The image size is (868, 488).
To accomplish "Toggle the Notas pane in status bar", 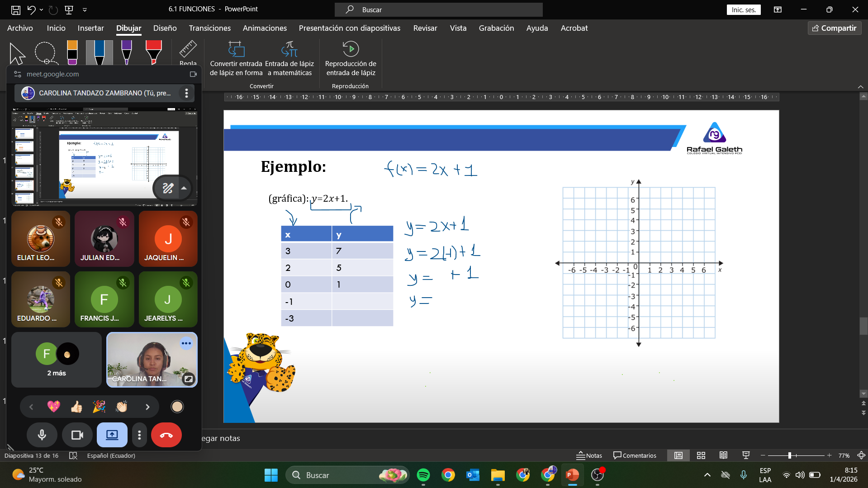I will tap(589, 455).
